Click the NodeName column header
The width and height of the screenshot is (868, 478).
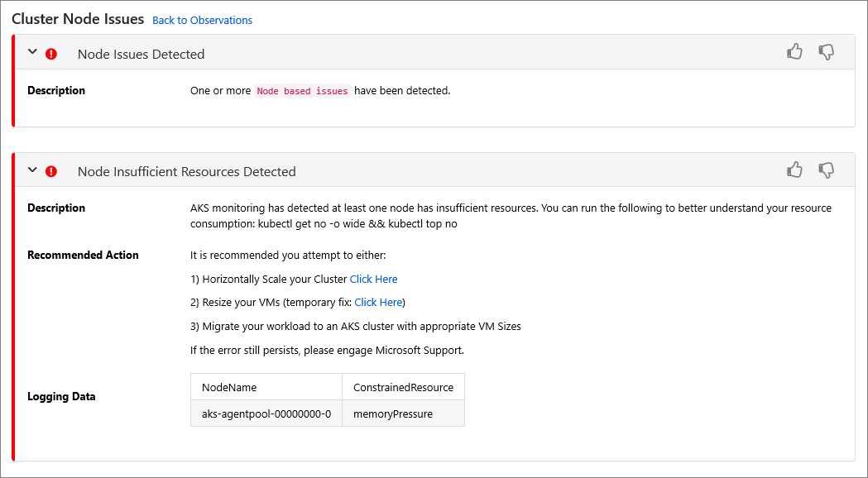(x=266, y=387)
